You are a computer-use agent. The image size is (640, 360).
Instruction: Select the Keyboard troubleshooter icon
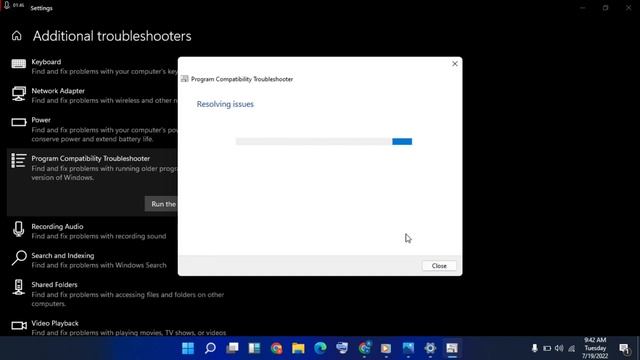18,64
